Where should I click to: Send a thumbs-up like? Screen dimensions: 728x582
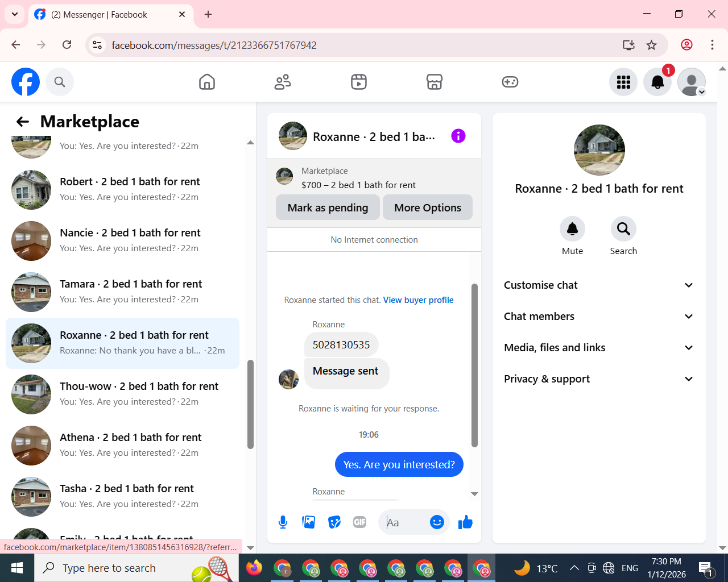tap(465, 522)
